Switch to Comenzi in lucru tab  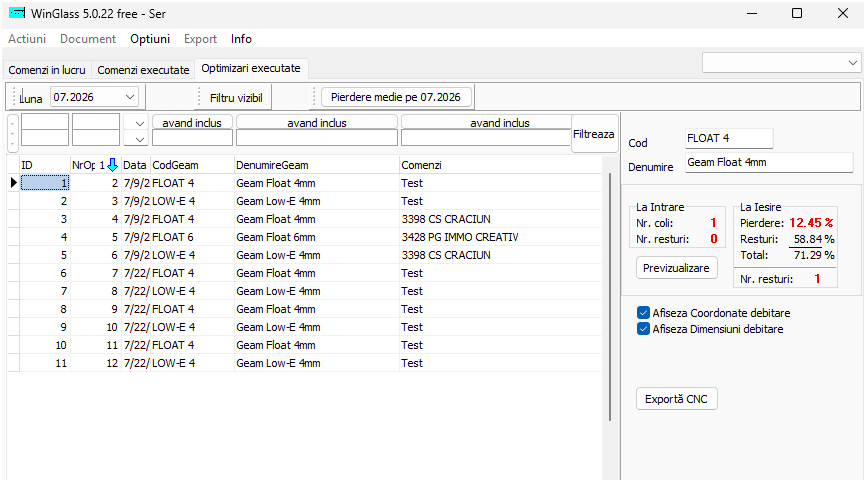pyautogui.click(x=47, y=70)
